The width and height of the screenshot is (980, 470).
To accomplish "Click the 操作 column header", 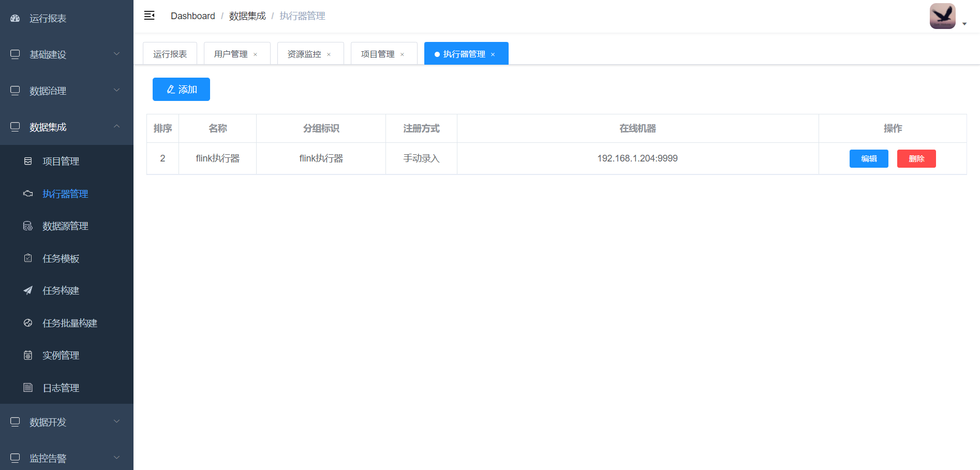I will (x=893, y=128).
